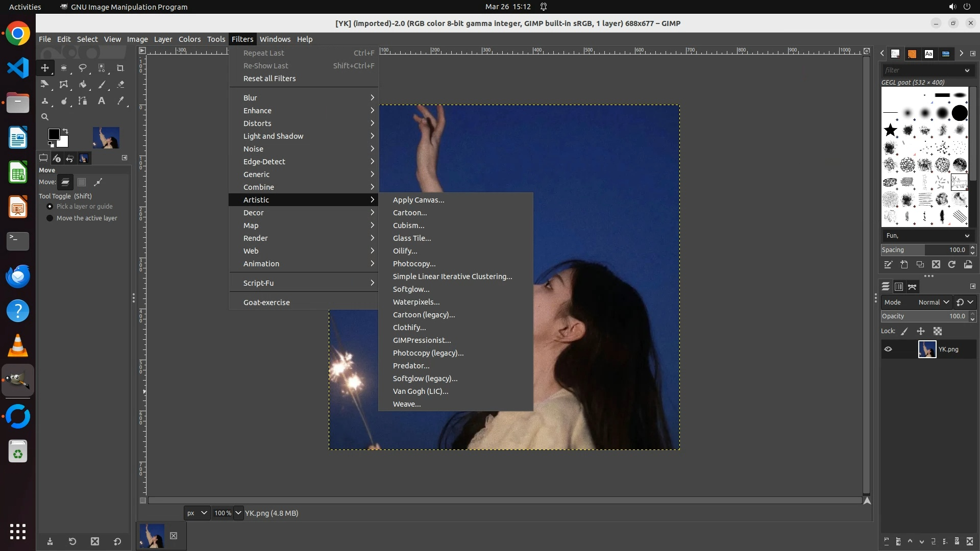Image resolution: width=980 pixels, height=551 pixels.
Task: Click the black foreground color swatch
Action: pos(54,134)
